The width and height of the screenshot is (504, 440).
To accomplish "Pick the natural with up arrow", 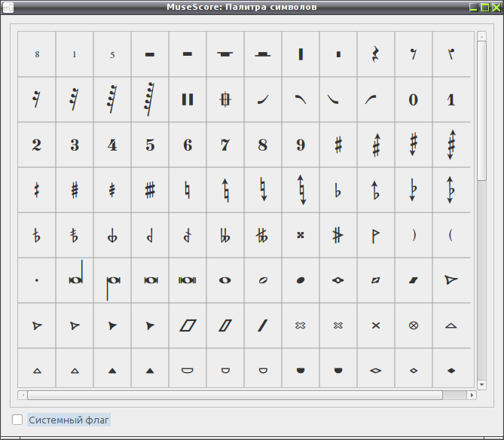I will [225, 190].
